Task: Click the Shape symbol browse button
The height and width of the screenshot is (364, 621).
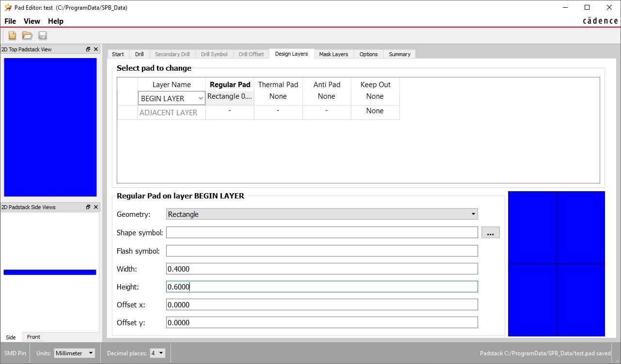Action: pos(490,233)
